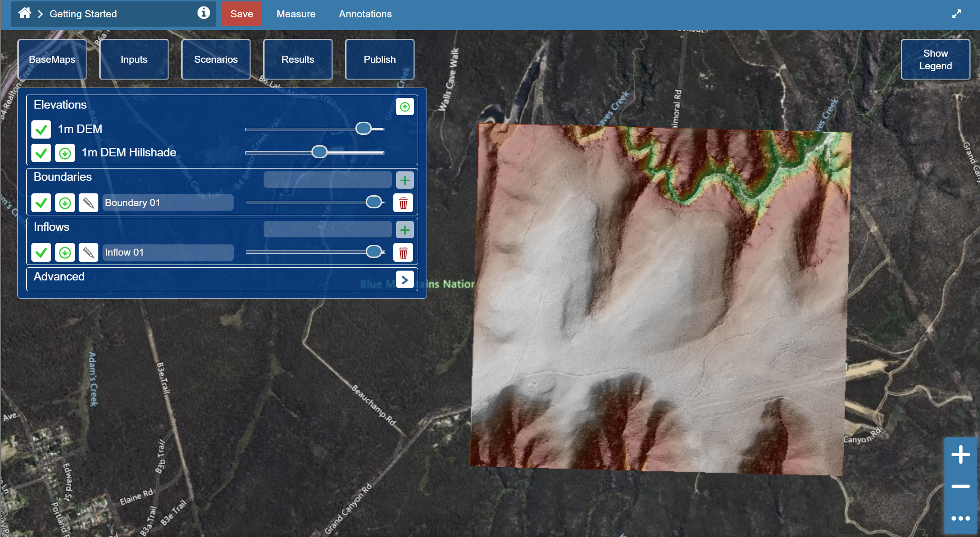Delete Boundary 01 with trash icon
The height and width of the screenshot is (537, 980).
pyautogui.click(x=403, y=203)
